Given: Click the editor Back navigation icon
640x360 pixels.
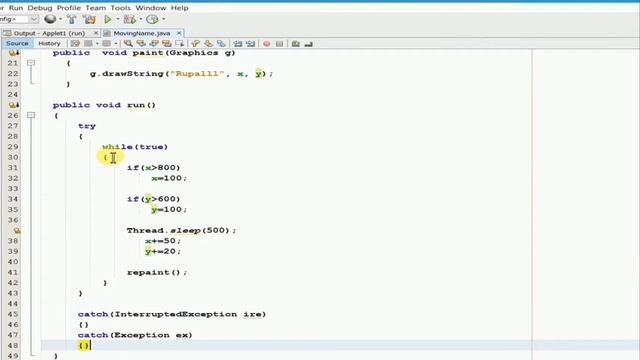Looking at the screenshot, I should click(x=89, y=43).
